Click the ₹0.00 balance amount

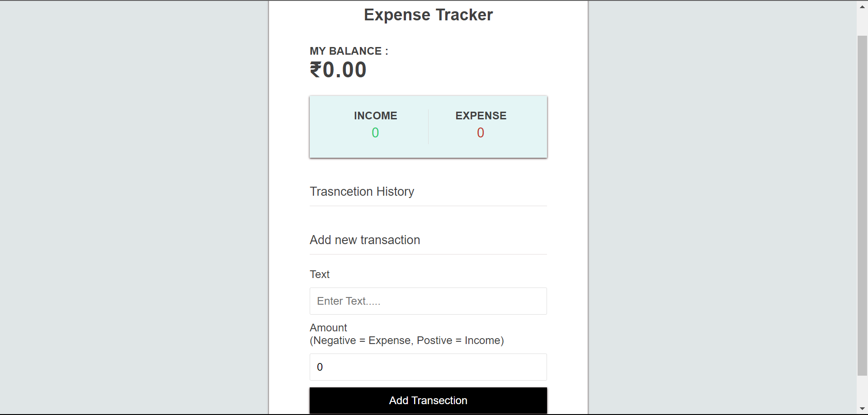pos(338,69)
